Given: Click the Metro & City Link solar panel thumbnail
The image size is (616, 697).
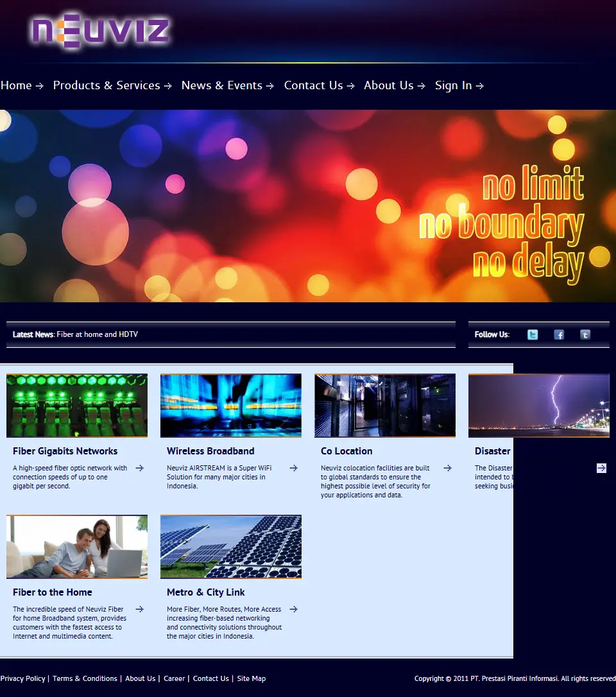Looking at the screenshot, I should pyautogui.click(x=230, y=547).
